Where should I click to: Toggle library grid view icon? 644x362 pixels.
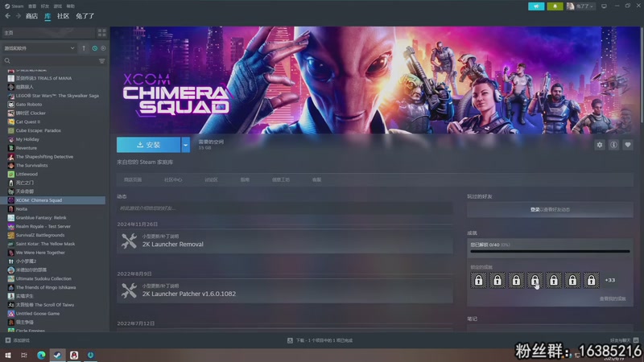(x=101, y=32)
